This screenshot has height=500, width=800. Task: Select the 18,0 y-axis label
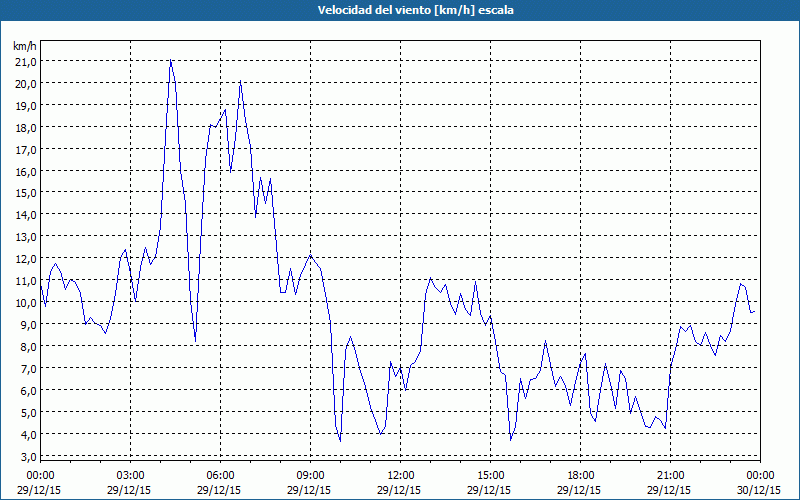pos(26,128)
